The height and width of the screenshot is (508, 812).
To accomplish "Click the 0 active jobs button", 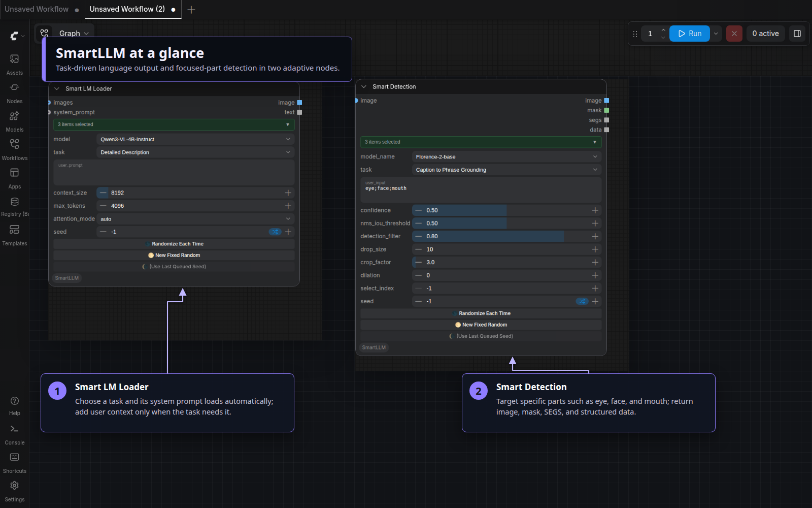I will pos(765,34).
